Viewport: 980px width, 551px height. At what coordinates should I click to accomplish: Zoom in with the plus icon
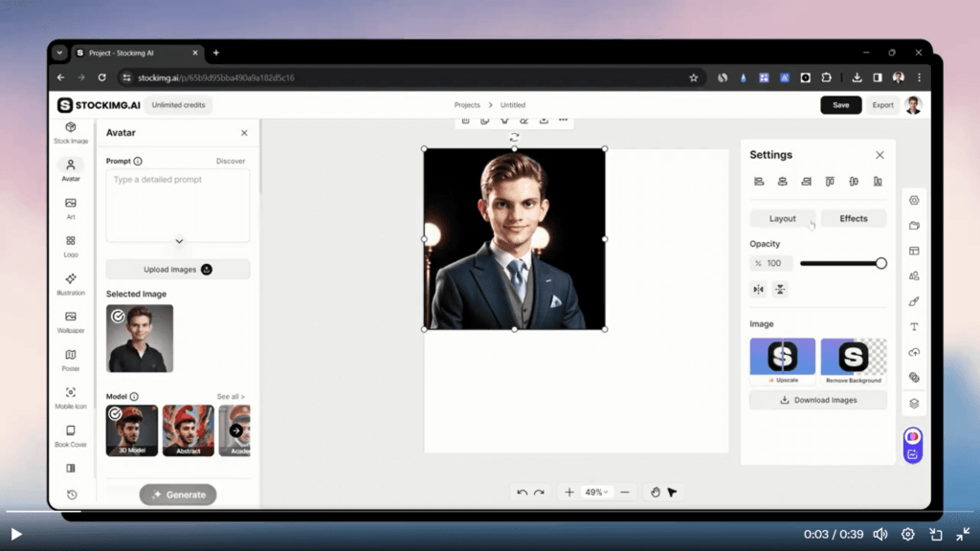click(x=569, y=493)
